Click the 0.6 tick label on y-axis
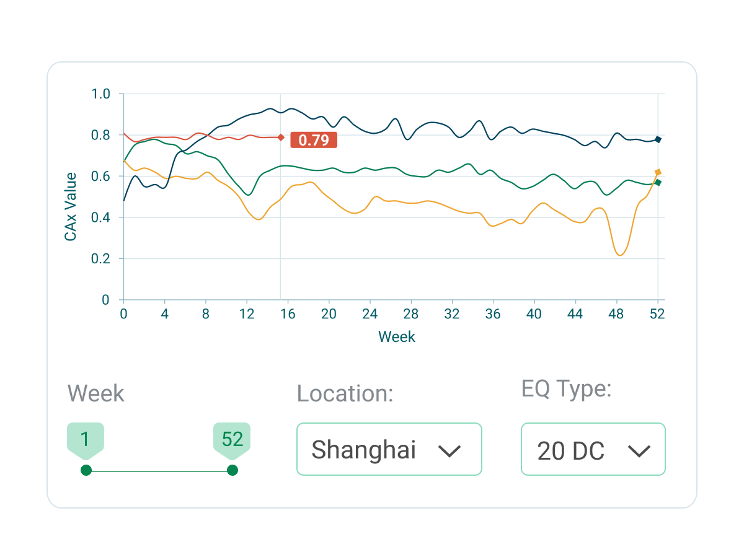 [x=100, y=177]
